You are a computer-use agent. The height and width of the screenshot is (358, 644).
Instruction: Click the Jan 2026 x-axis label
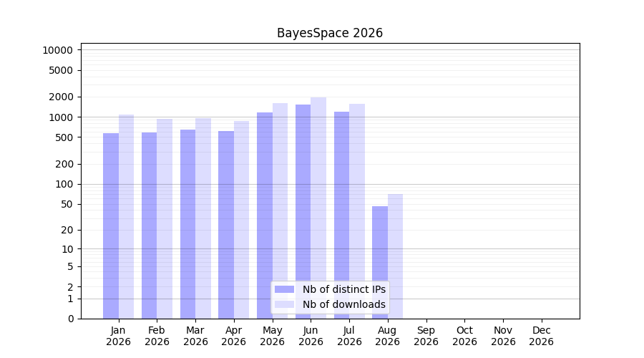pyautogui.click(x=118, y=336)
